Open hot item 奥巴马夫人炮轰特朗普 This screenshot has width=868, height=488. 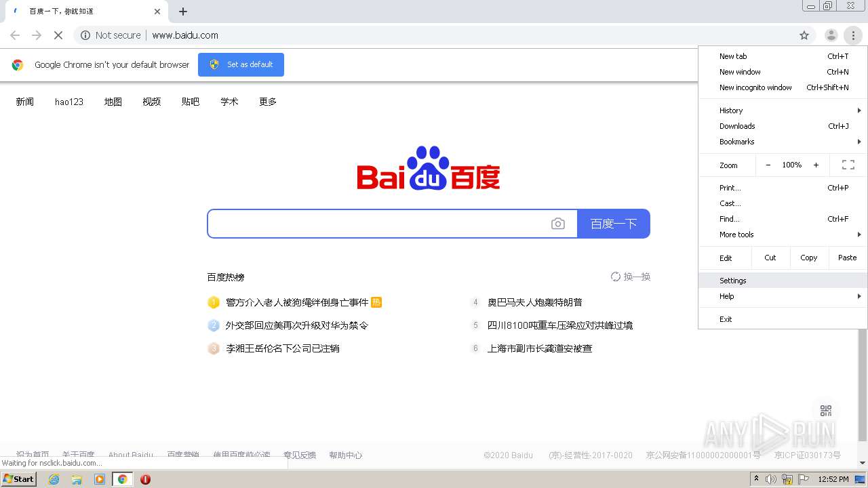(535, 302)
